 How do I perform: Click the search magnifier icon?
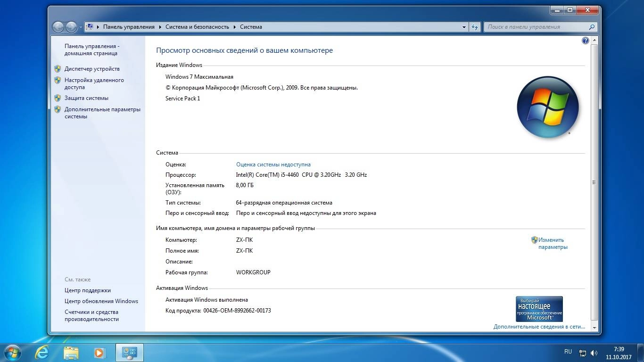coord(592,27)
